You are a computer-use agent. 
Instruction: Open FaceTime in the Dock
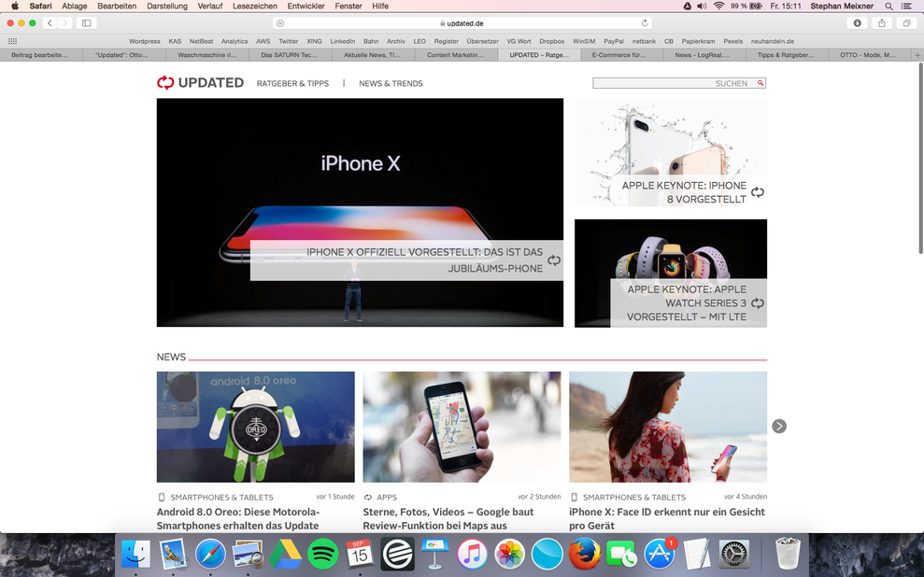click(x=621, y=554)
